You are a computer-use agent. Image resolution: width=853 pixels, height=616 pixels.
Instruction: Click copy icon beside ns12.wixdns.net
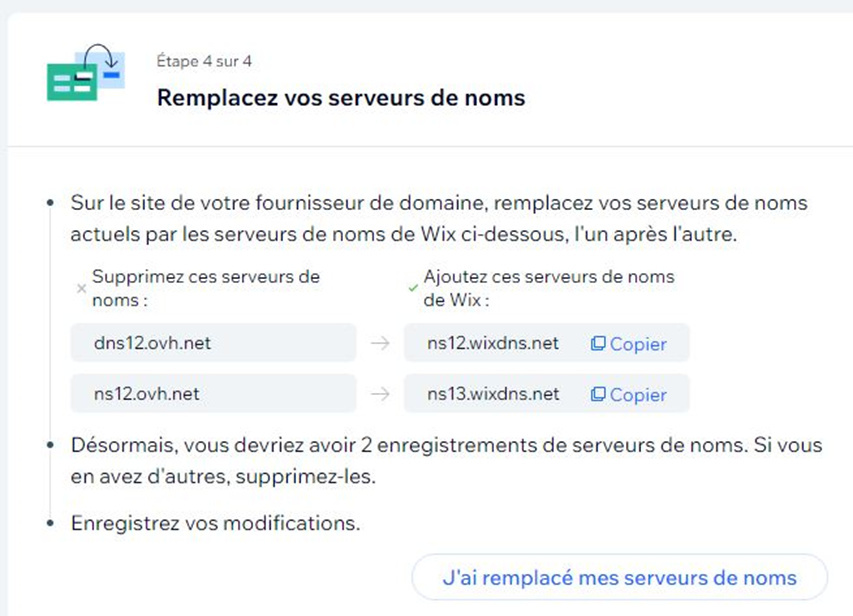(598, 343)
